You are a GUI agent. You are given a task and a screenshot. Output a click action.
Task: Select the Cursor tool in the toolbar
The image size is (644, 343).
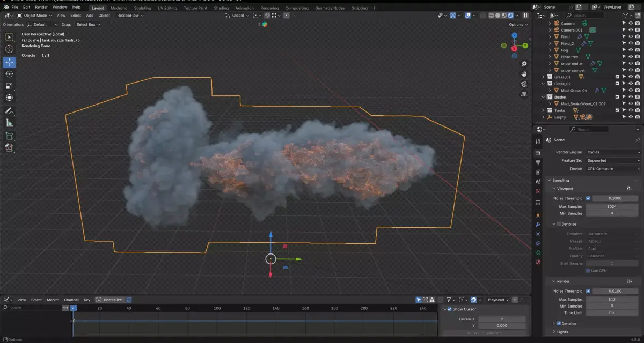coord(10,49)
